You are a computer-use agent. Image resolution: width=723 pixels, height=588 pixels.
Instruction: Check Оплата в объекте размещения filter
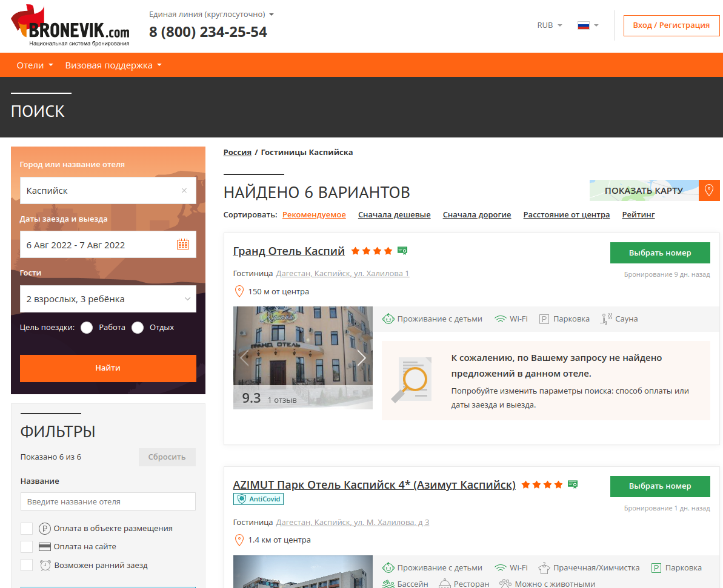(27, 528)
